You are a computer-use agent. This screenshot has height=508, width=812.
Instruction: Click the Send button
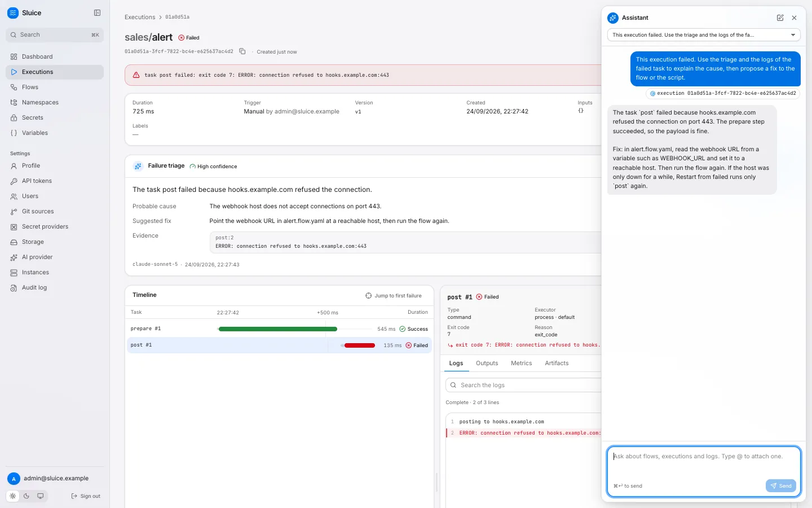(x=781, y=486)
